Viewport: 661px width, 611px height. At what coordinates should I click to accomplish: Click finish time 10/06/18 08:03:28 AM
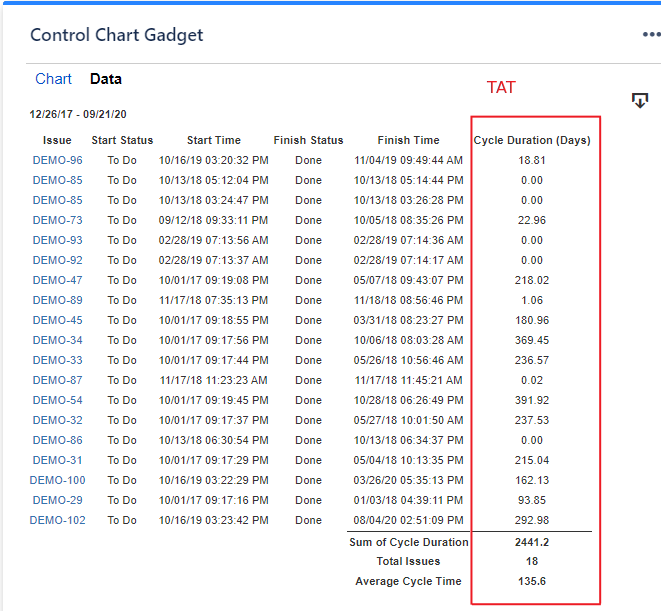[408, 340]
